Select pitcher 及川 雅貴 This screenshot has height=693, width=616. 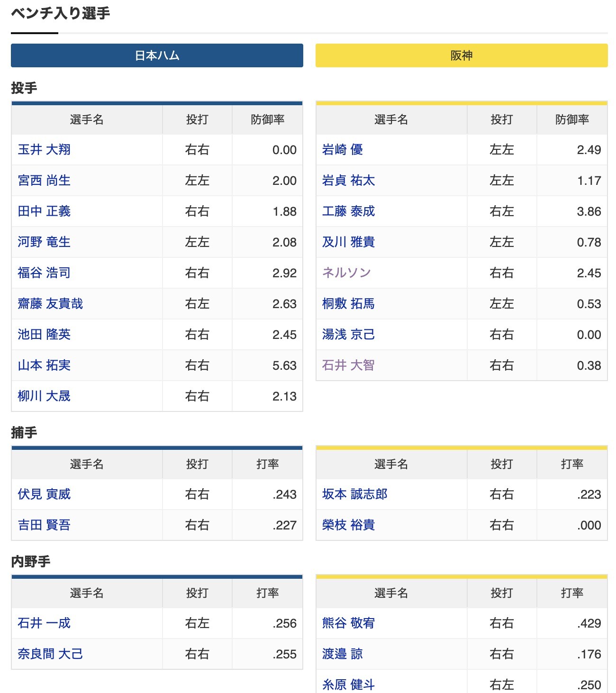click(x=349, y=242)
